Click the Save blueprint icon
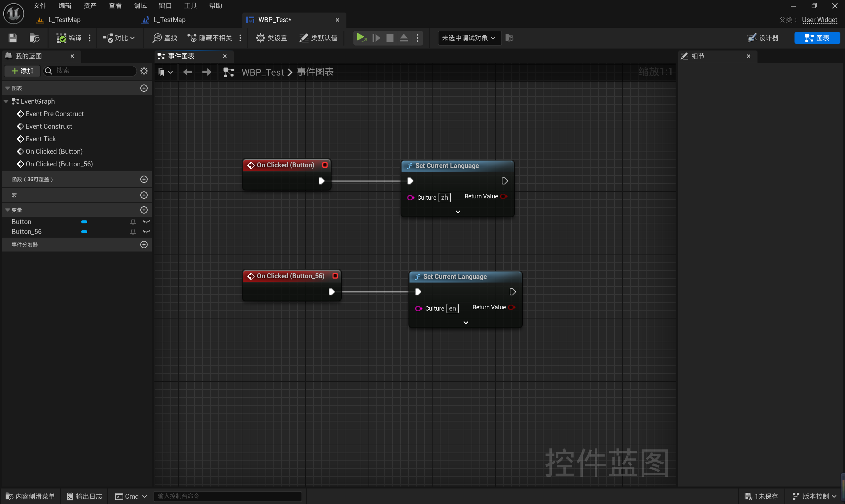 click(13, 38)
